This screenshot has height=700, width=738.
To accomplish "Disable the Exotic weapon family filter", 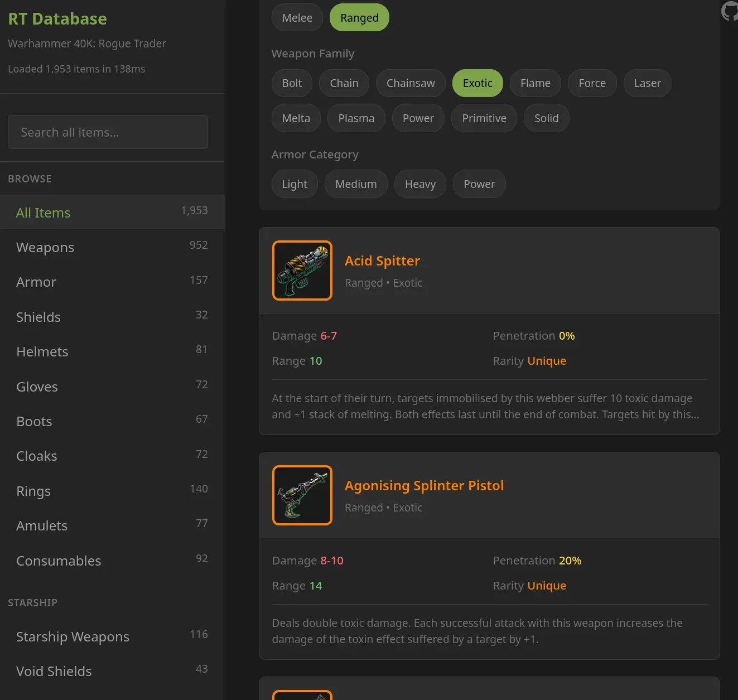I will (477, 83).
